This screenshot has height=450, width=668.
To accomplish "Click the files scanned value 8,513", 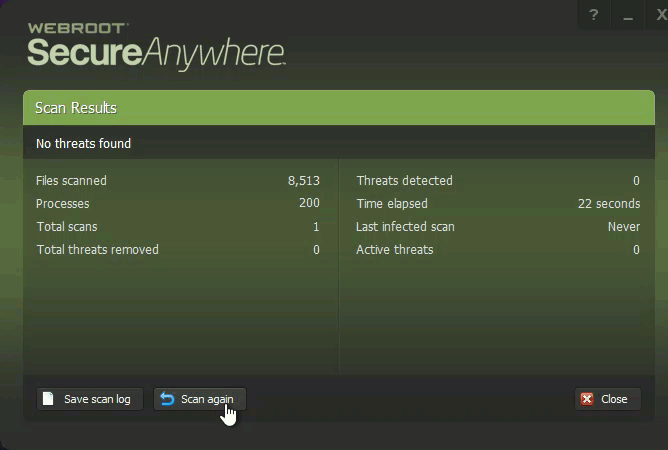I will [x=304, y=181].
